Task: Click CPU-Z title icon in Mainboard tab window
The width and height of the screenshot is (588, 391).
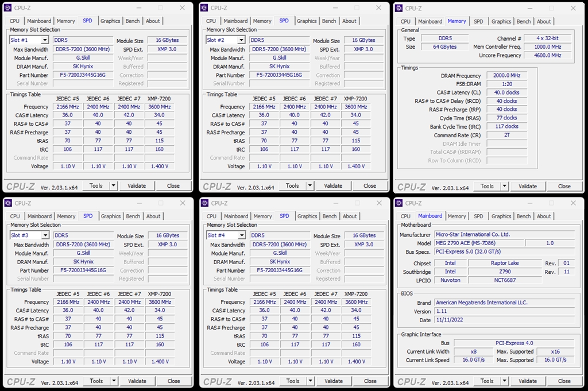Action: 399,203
